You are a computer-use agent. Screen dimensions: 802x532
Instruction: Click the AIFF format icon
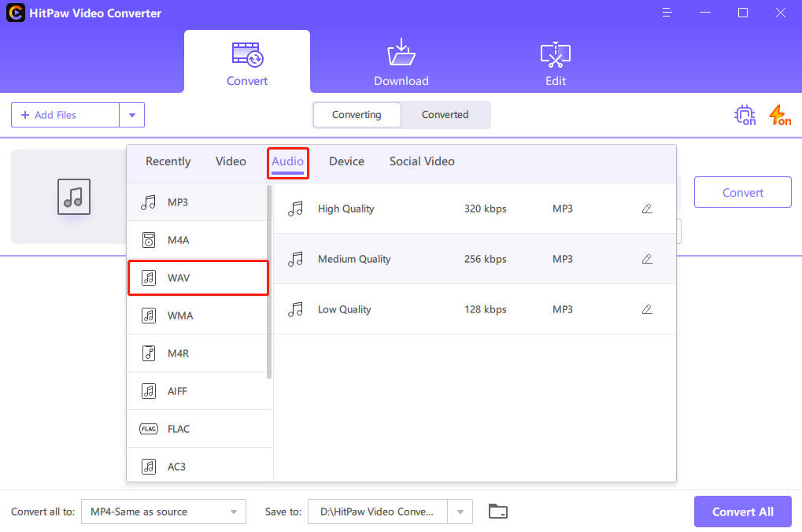coord(148,391)
